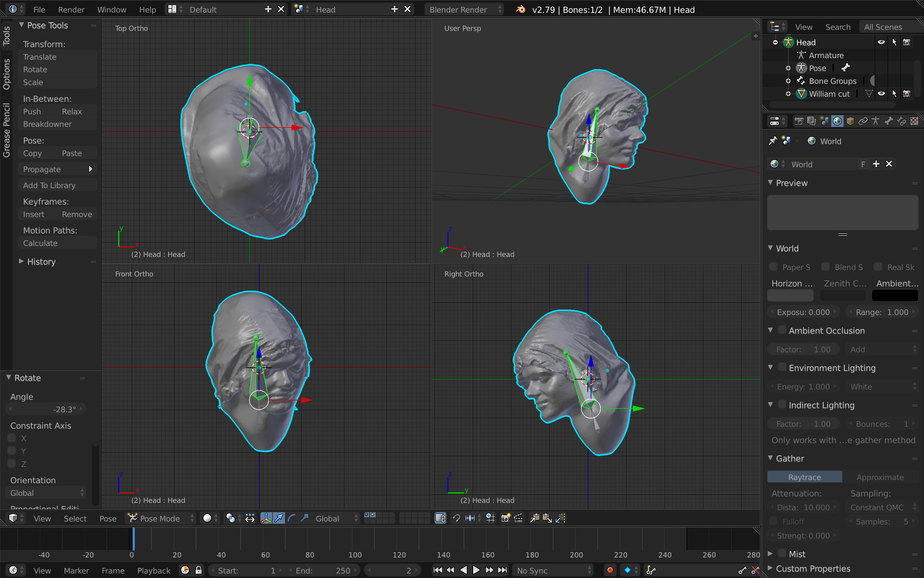Click the record auto-keyframe red button

point(610,570)
